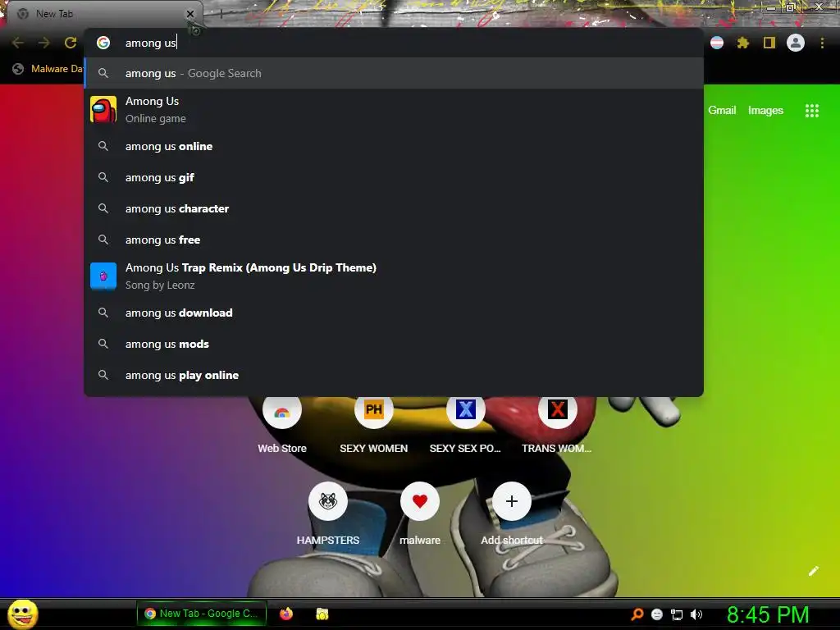Screen dimensions: 840x630
Task: Open the Google apps grid
Action: click(x=811, y=111)
